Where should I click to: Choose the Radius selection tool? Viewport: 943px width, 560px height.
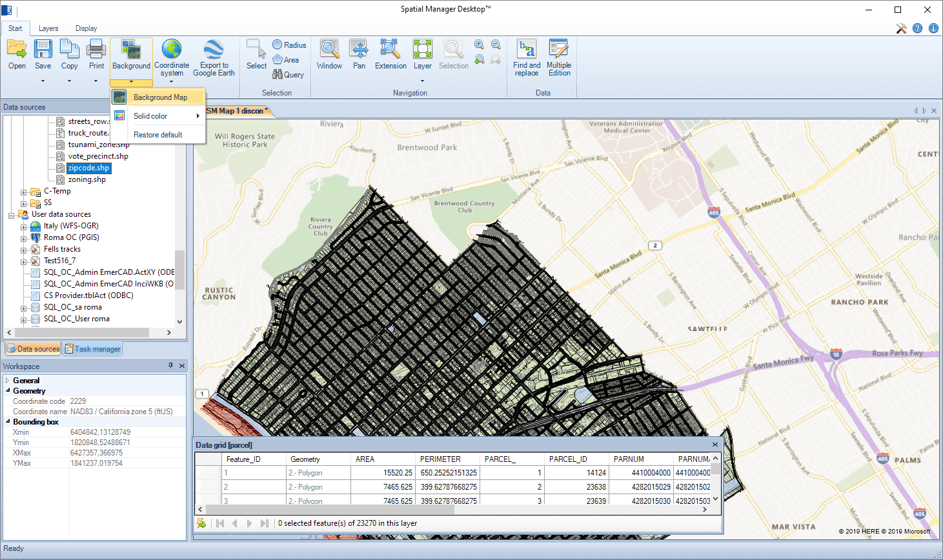(x=289, y=45)
